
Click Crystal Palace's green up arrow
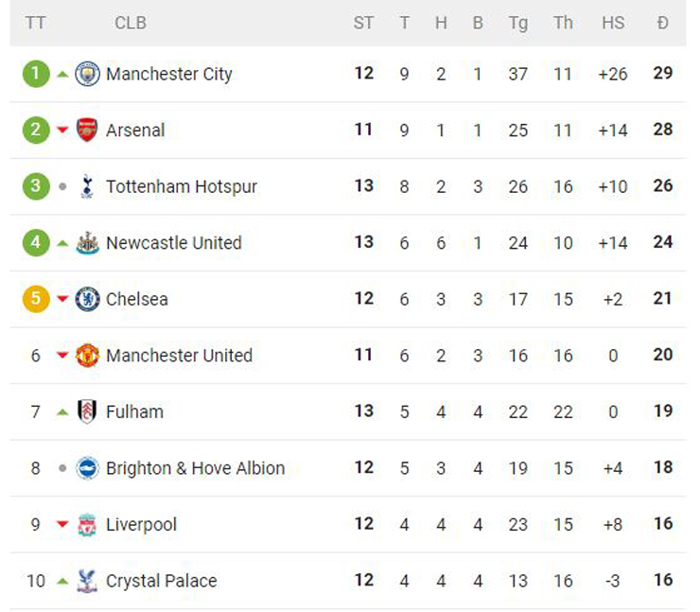pyautogui.click(x=62, y=581)
